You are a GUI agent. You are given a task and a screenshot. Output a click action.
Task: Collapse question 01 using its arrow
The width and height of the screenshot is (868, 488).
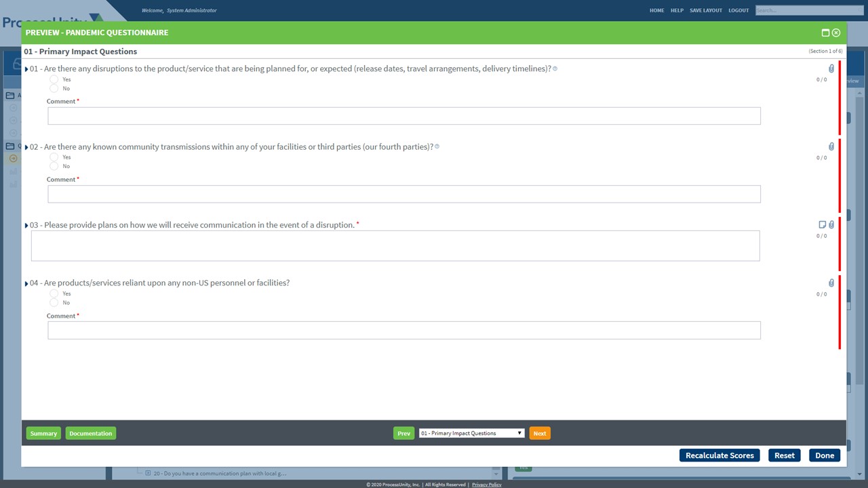(26, 69)
